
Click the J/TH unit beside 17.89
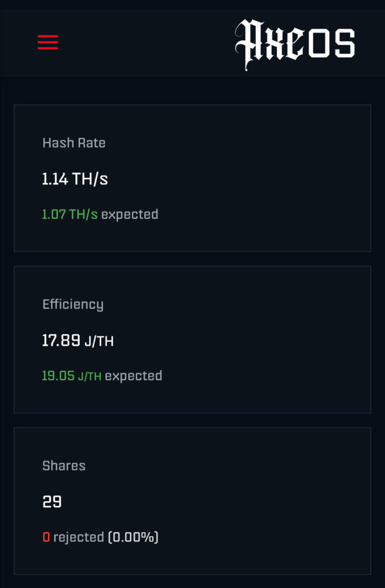tap(99, 342)
